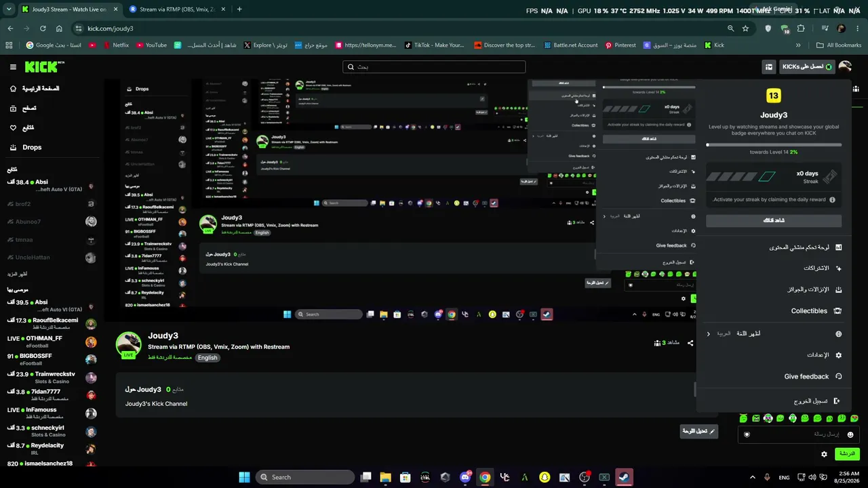Click the schneckyirl channel avatar

91,432
